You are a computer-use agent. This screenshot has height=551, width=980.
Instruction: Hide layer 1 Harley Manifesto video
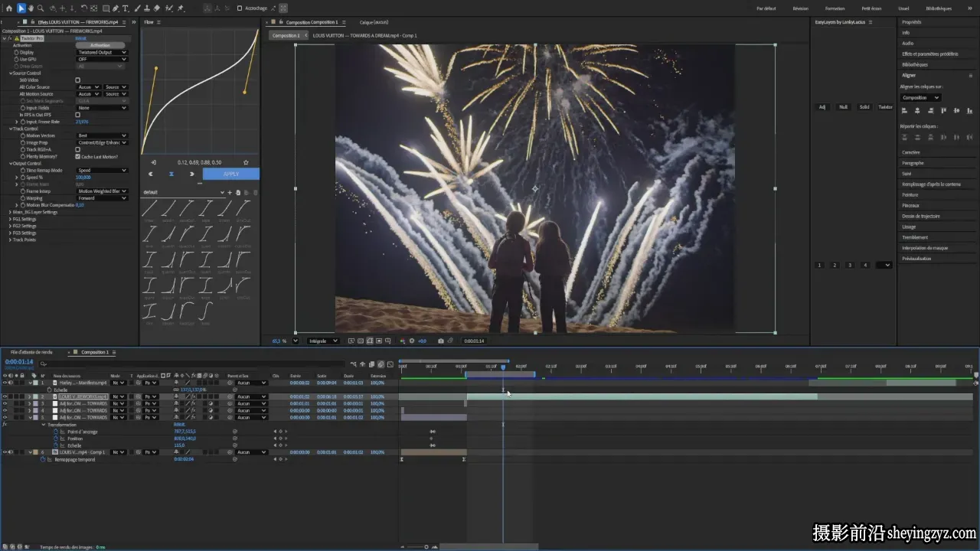tap(5, 383)
